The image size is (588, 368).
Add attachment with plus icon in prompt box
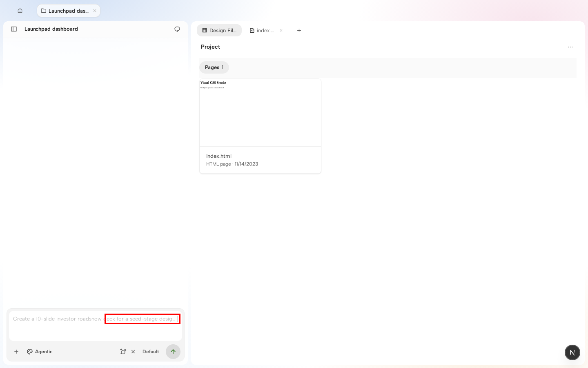(16, 352)
